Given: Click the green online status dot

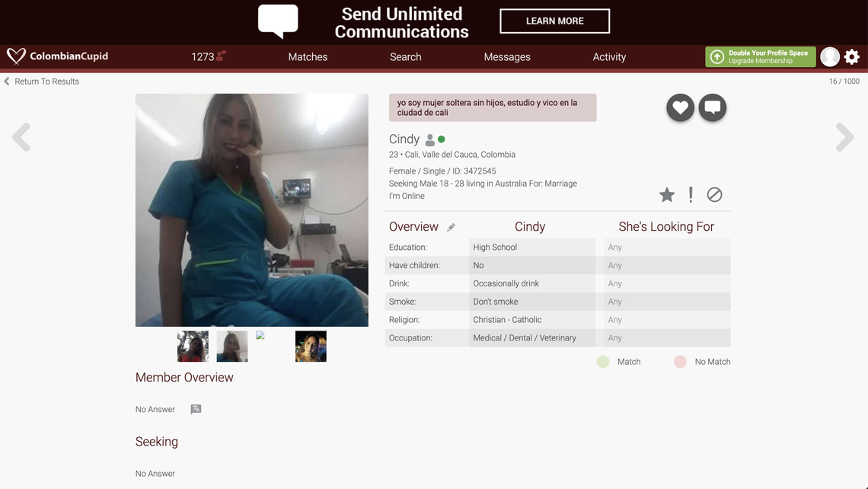Looking at the screenshot, I should click(441, 139).
